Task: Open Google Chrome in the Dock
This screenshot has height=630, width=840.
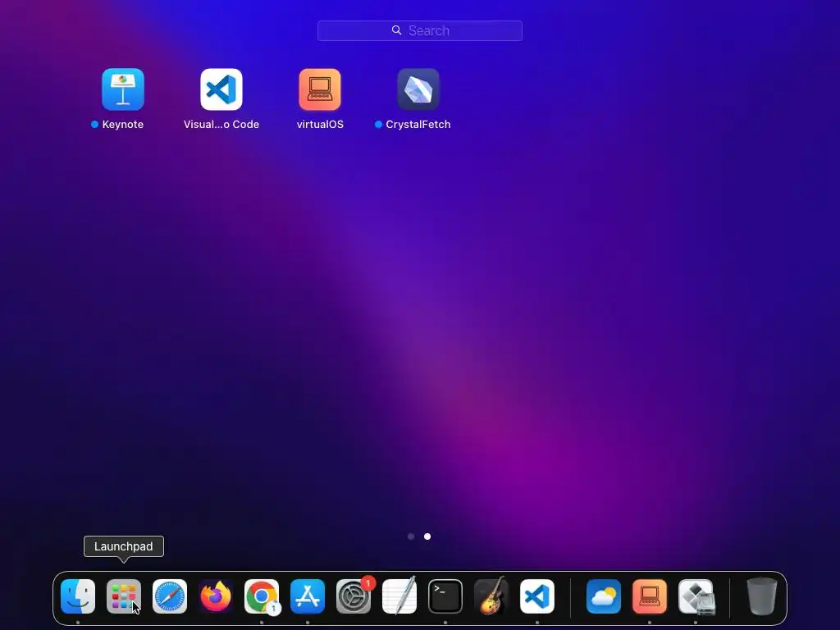Action: [262, 596]
